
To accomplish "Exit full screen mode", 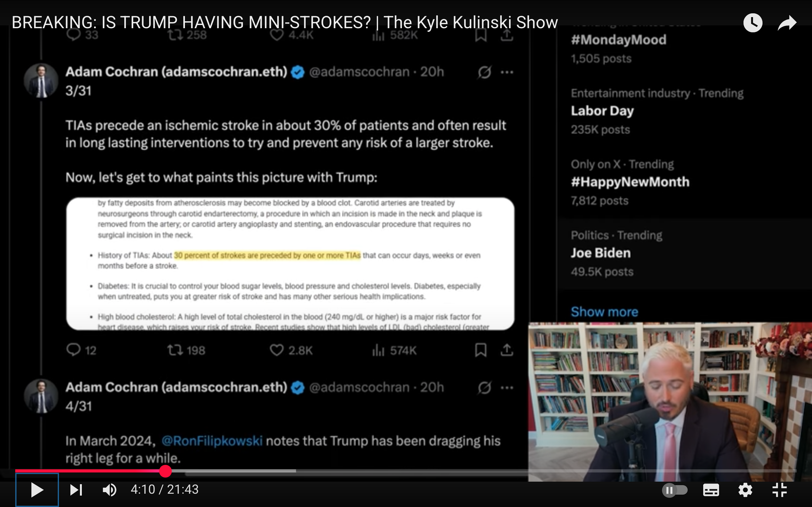I will (779, 490).
